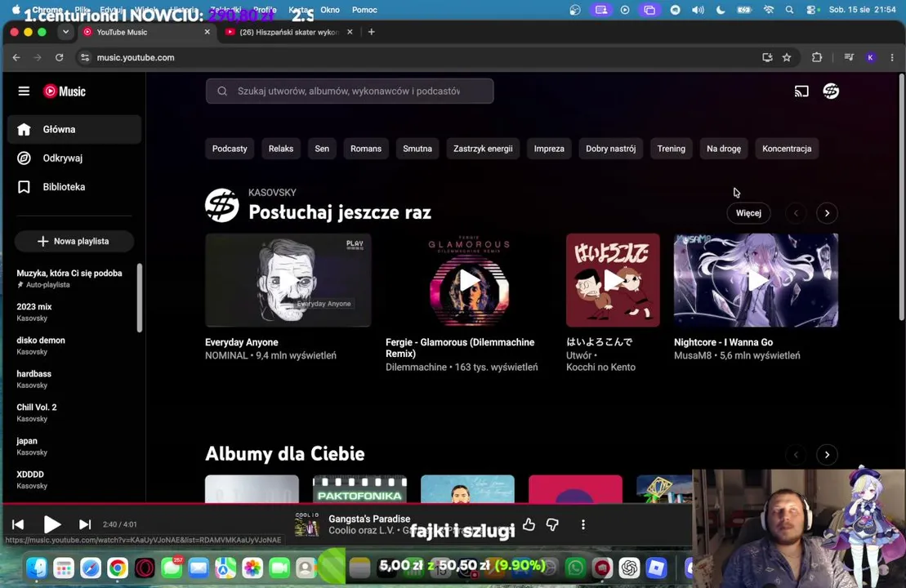The image size is (906, 588).
Task: Select the Zastrzyk energii chip
Action: pos(483,149)
